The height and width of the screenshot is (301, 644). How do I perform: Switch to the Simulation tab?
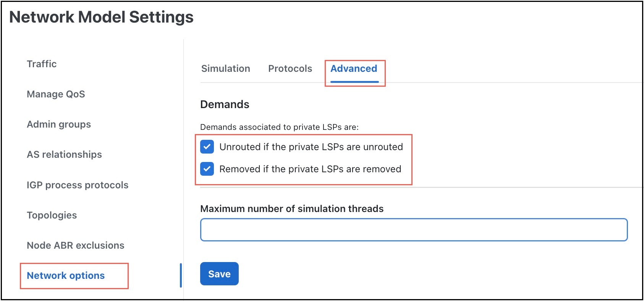225,68
